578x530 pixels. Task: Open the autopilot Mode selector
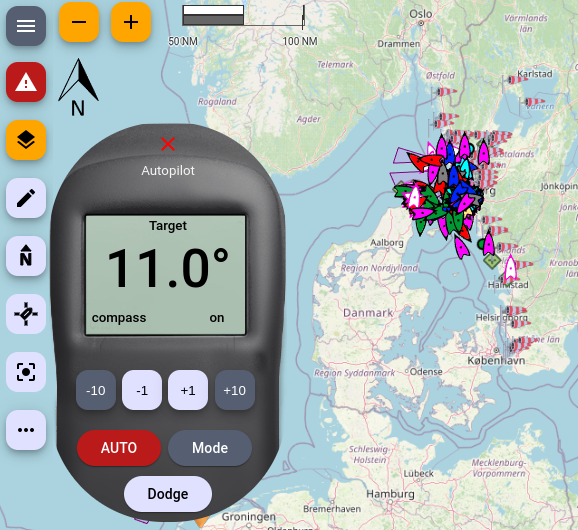click(x=210, y=448)
